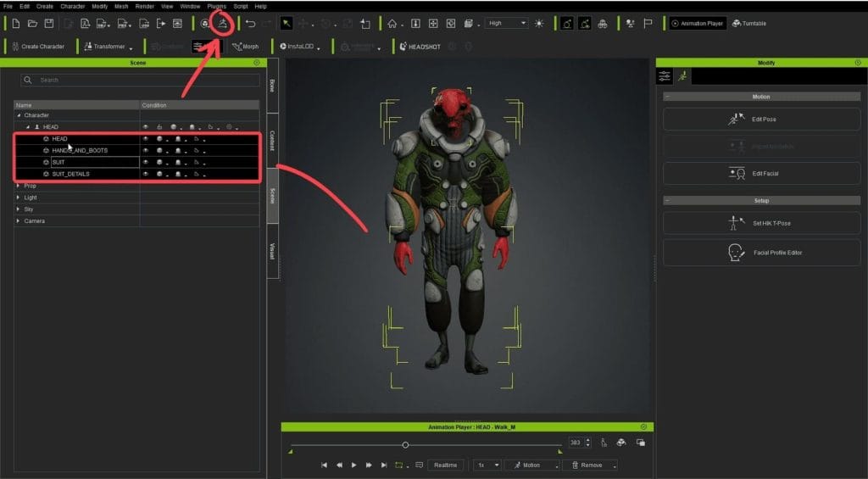Click the sun lighting icon

(x=539, y=24)
